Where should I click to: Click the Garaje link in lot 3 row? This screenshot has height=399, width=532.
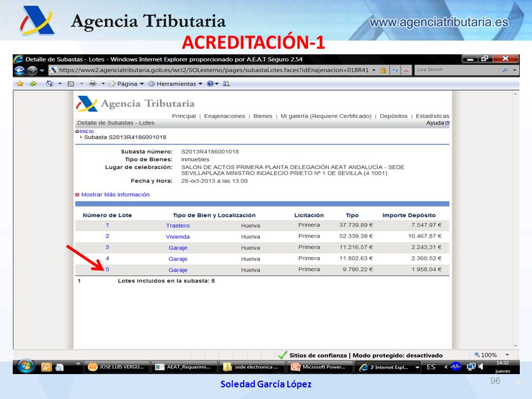pos(178,248)
